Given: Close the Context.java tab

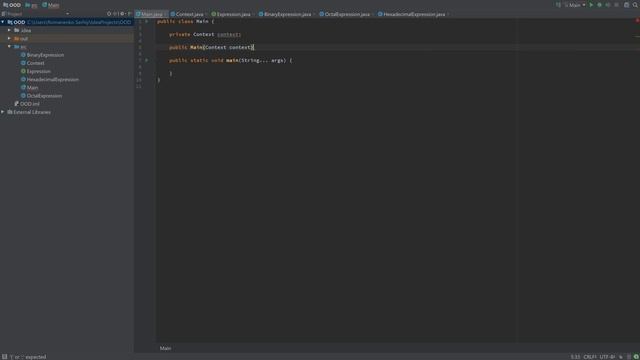Looking at the screenshot, I should click(x=206, y=14).
